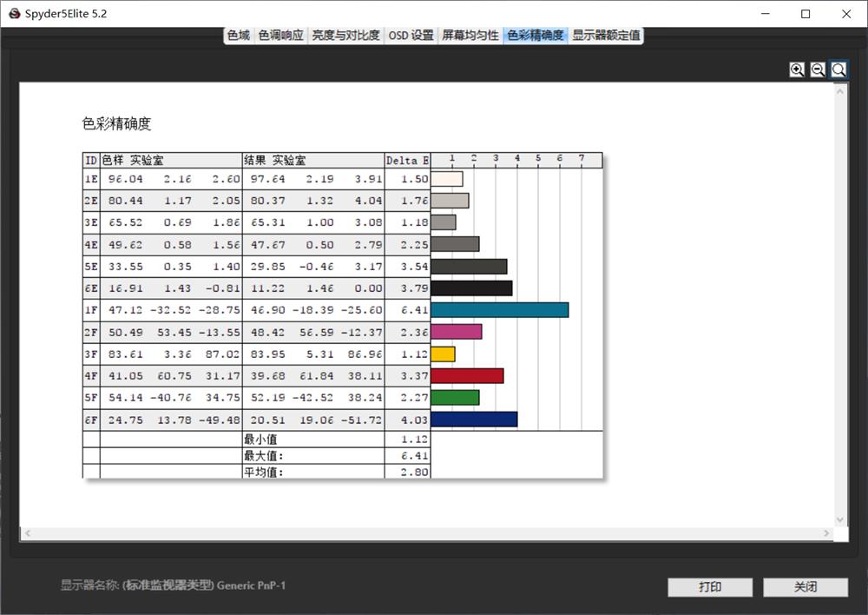
Task: Click the 打印 button
Action: (709, 587)
